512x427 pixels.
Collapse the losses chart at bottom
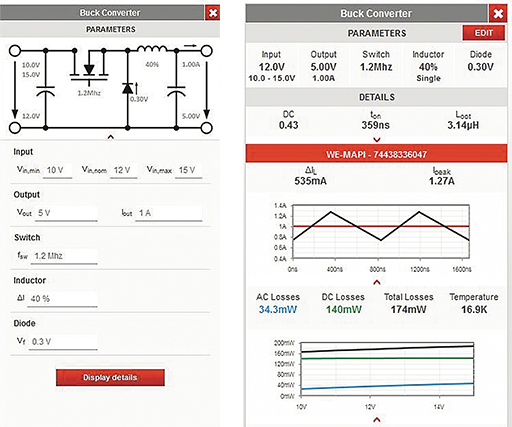pyautogui.click(x=377, y=420)
